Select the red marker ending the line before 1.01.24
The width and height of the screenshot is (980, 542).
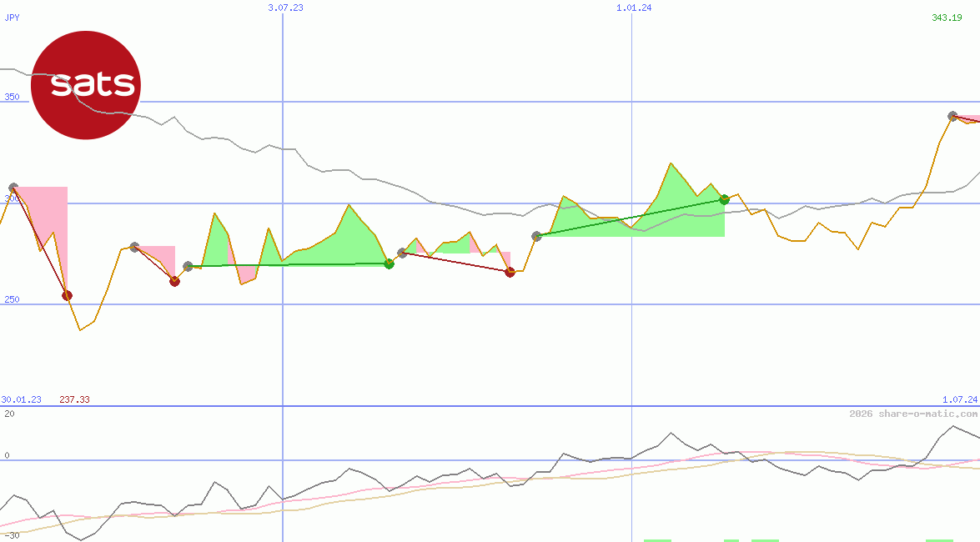510,272
